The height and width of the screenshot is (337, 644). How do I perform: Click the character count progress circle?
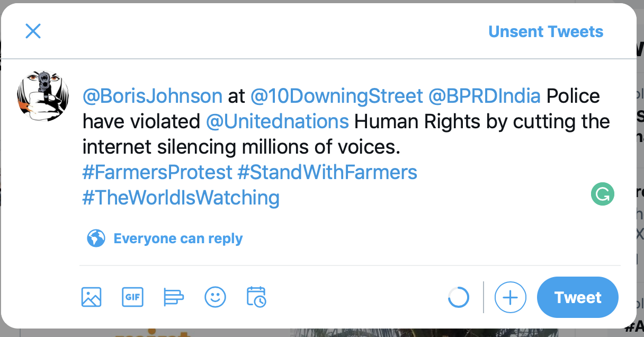pyautogui.click(x=458, y=297)
